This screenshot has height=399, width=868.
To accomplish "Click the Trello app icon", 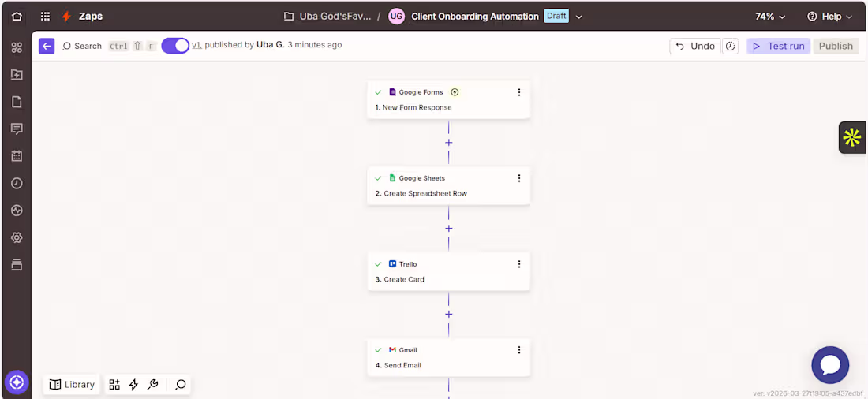I will coord(392,264).
